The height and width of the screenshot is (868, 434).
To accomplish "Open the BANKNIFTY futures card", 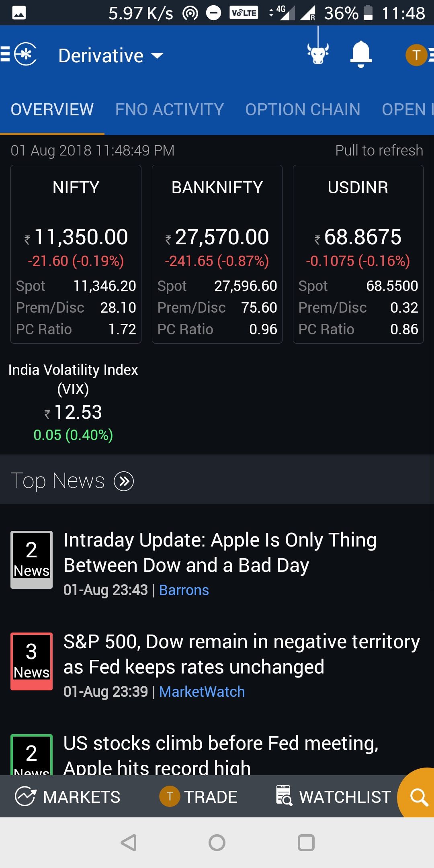I will pos(217,254).
